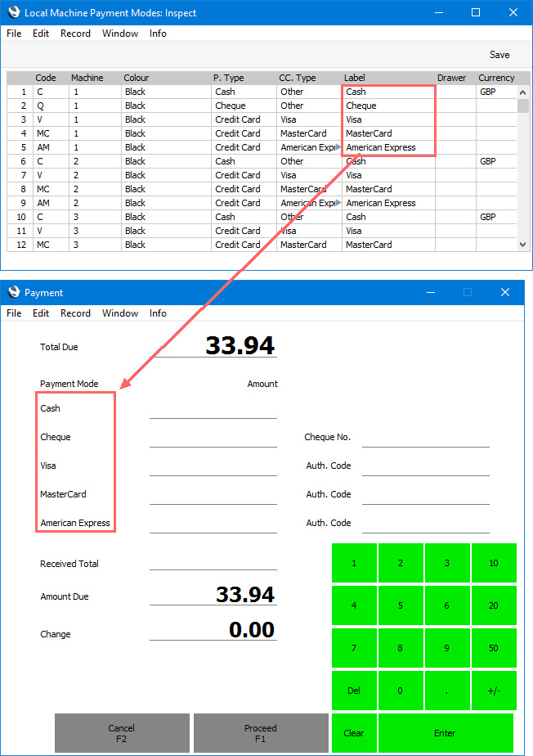Click the app logo icon in Payment window title bar
The height and width of the screenshot is (756, 533).
pyautogui.click(x=14, y=292)
